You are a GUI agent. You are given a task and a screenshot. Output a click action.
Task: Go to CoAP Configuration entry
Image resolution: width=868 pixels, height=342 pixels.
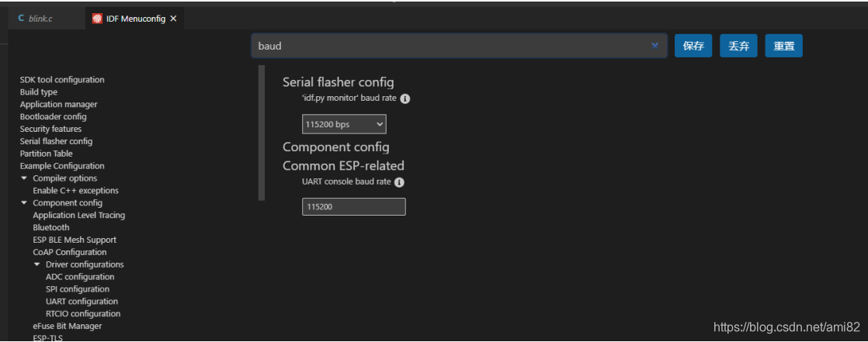point(70,252)
